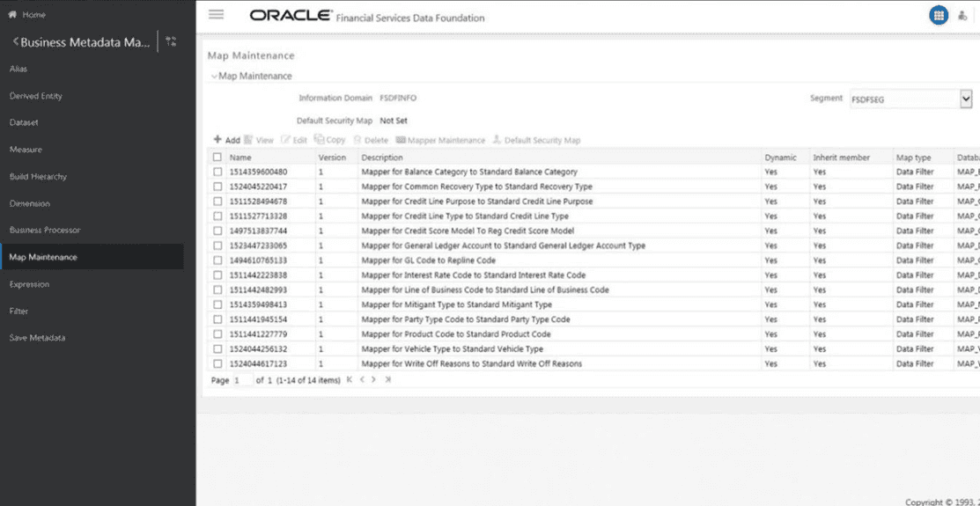Go to first page icon
This screenshot has width=980, height=506.
[350, 379]
